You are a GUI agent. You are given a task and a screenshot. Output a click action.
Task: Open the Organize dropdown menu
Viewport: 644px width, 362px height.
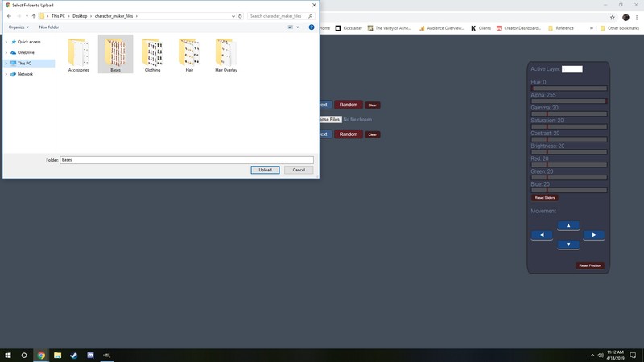19,27
